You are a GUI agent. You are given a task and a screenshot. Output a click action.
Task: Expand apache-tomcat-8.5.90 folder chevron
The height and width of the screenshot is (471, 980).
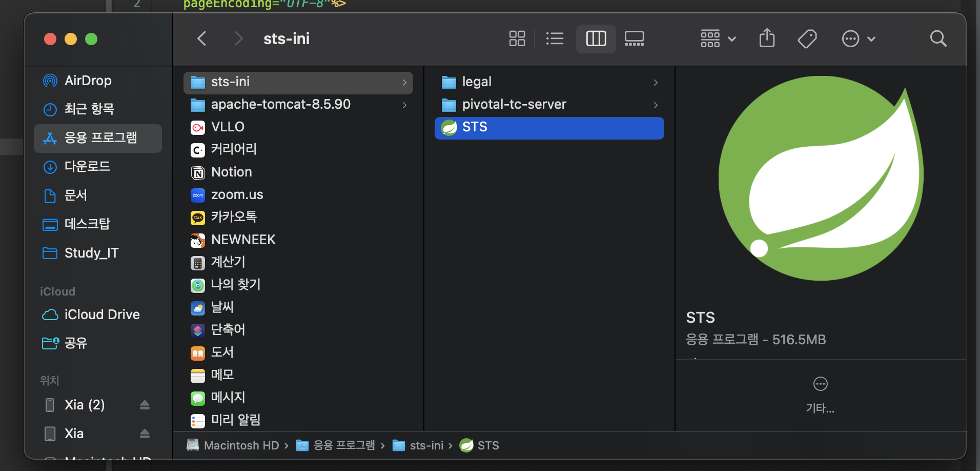tap(404, 105)
